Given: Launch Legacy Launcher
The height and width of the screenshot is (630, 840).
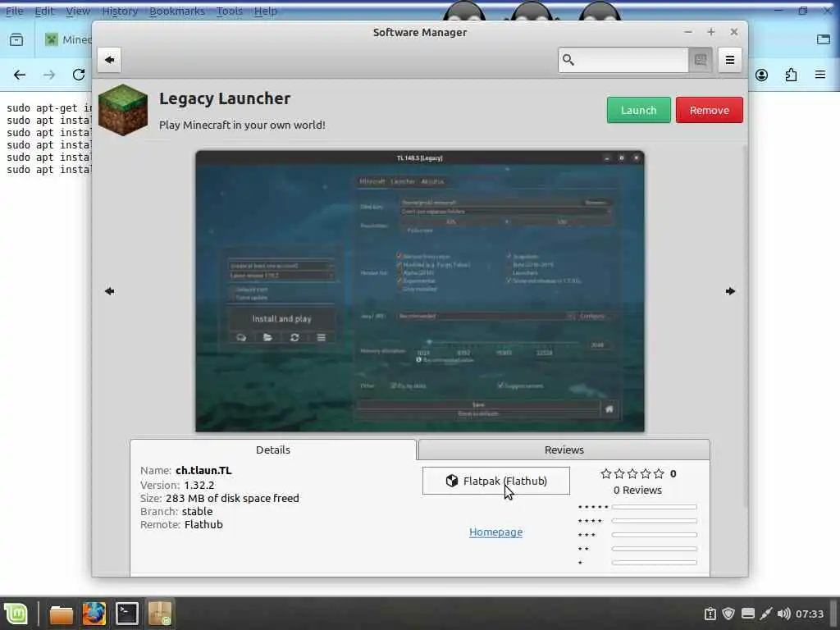Looking at the screenshot, I should point(638,110).
